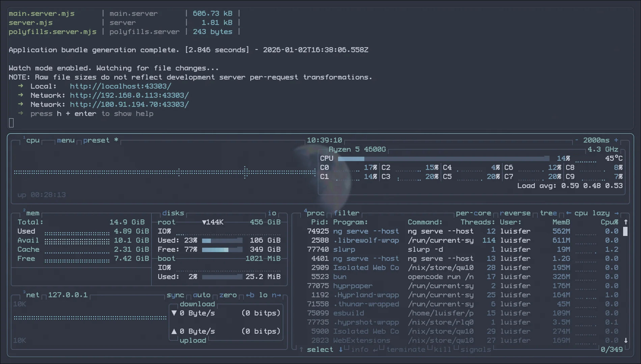Select the lo network interface
The image size is (641, 364).
coord(263,295)
